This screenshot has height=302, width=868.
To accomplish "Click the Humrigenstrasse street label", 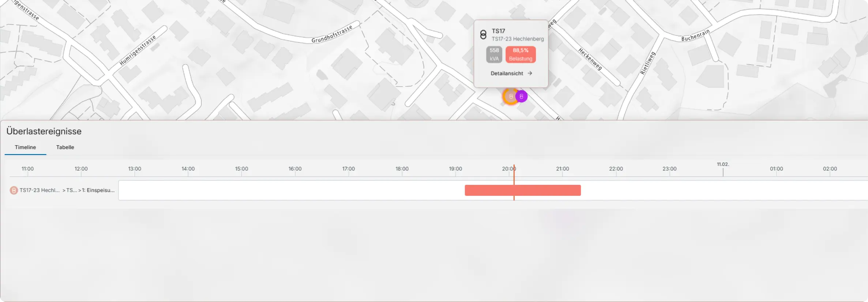I will point(138,50).
